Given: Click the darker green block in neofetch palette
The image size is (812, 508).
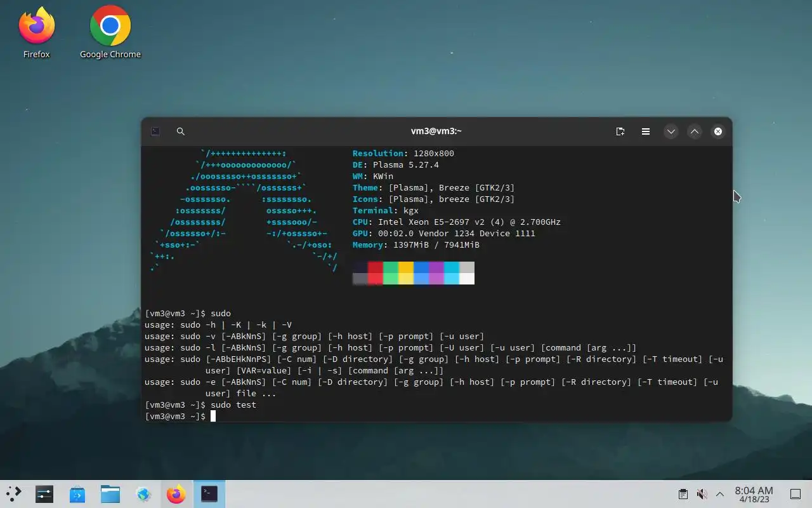Looking at the screenshot, I should pyautogui.click(x=391, y=267).
